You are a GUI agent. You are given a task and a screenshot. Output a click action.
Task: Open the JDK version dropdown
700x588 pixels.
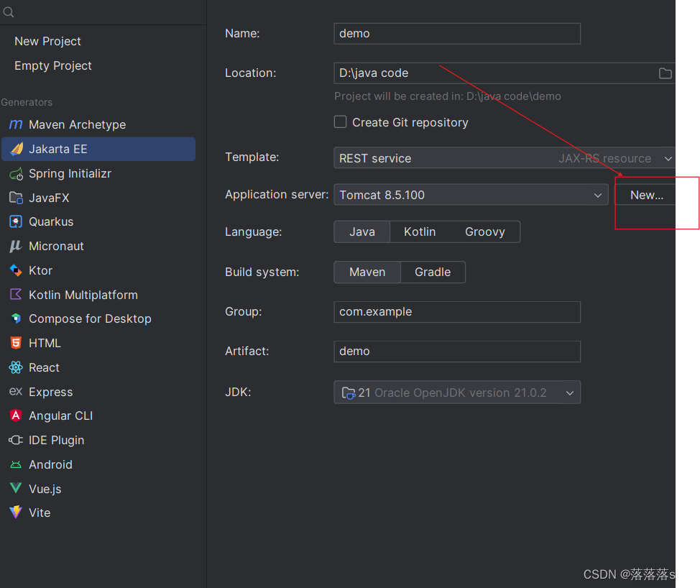(x=457, y=392)
